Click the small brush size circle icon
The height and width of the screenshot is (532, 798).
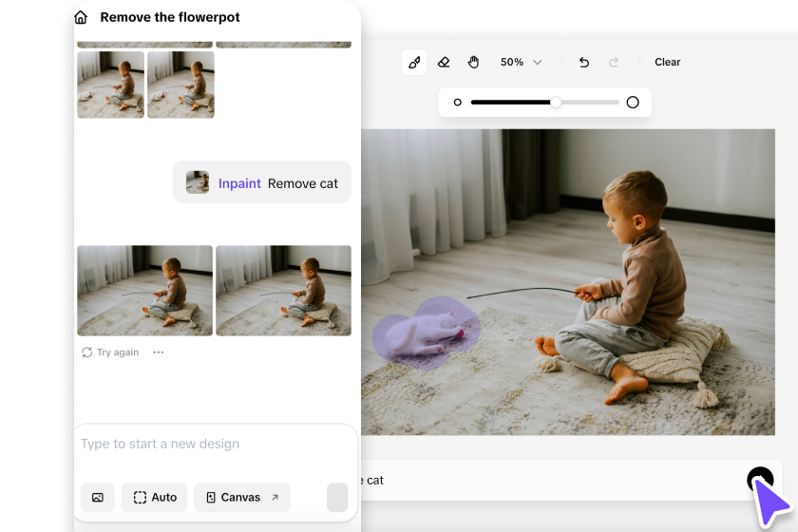click(457, 103)
